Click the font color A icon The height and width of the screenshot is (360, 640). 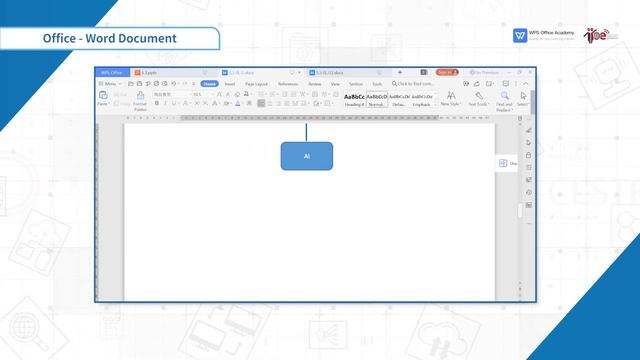(x=238, y=104)
